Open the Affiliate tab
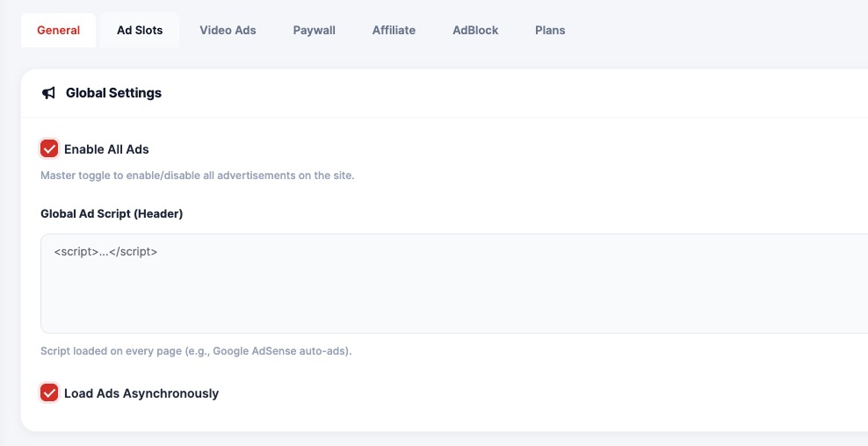 click(x=394, y=30)
